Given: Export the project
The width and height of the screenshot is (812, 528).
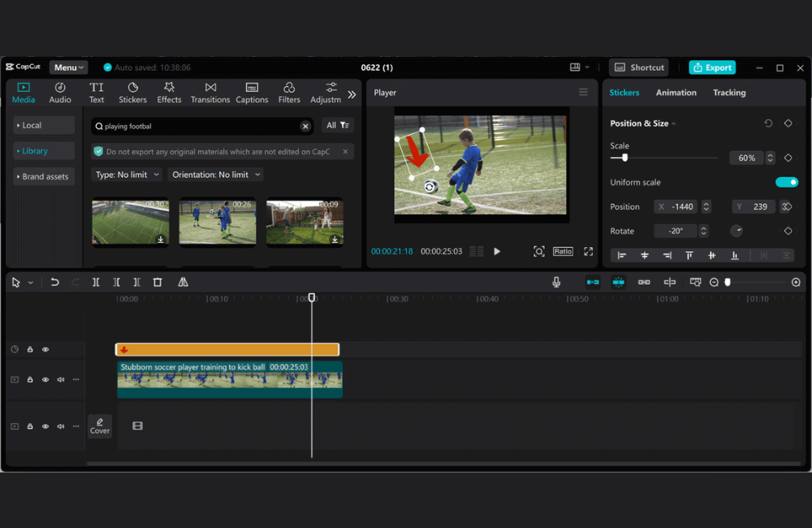Looking at the screenshot, I should pyautogui.click(x=712, y=67).
